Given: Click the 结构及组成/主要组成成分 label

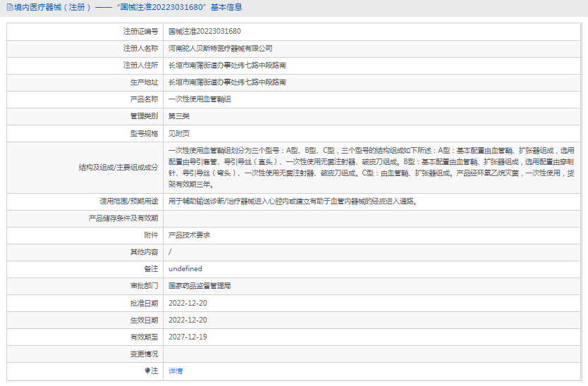Looking at the screenshot, I should pyautogui.click(x=118, y=167).
